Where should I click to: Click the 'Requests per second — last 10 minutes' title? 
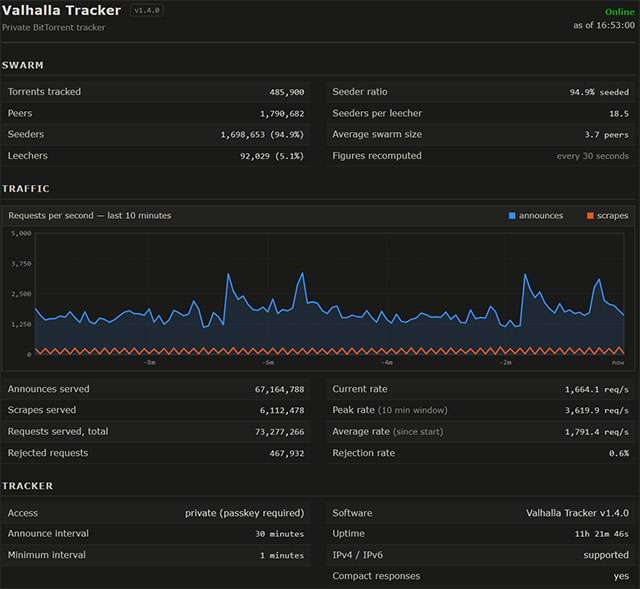point(90,216)
